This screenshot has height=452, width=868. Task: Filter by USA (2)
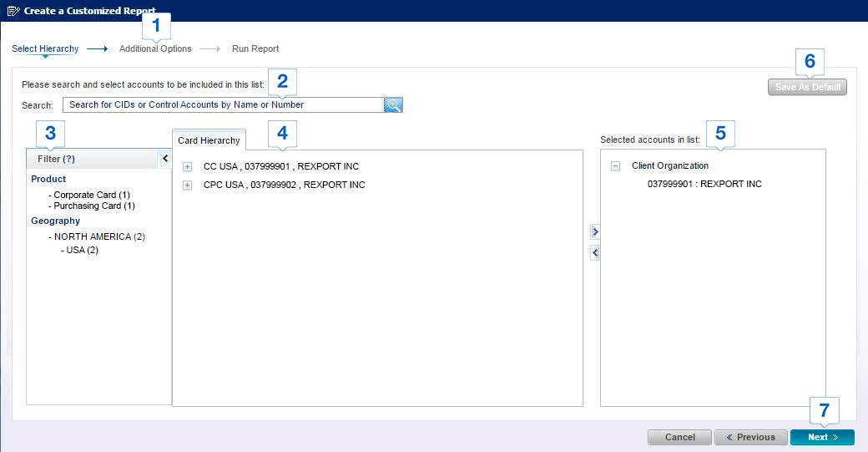(x=83, y=250)
